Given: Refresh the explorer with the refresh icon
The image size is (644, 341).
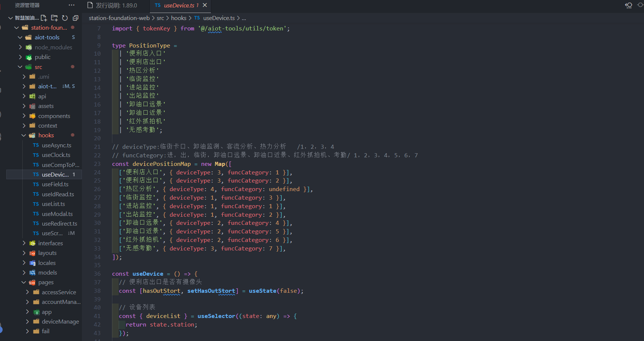Looking at the screenshot, I should coord(65,18).
